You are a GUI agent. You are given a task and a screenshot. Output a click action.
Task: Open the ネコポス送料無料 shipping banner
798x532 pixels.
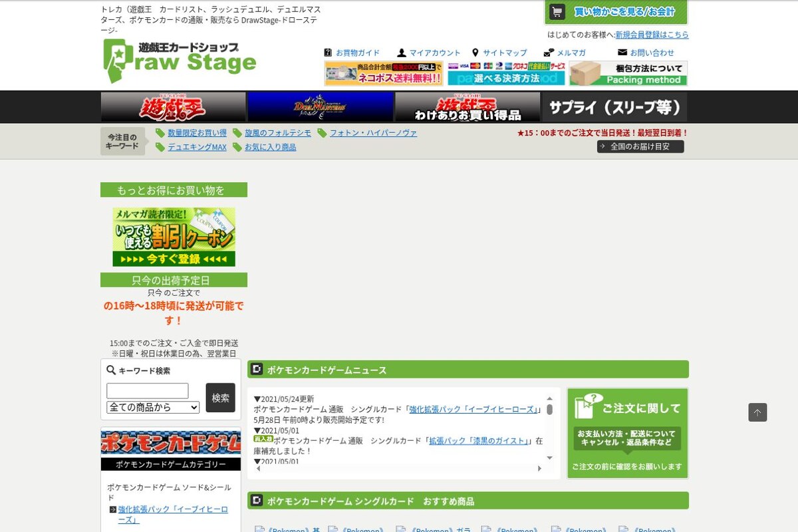(x=384, y=73)
